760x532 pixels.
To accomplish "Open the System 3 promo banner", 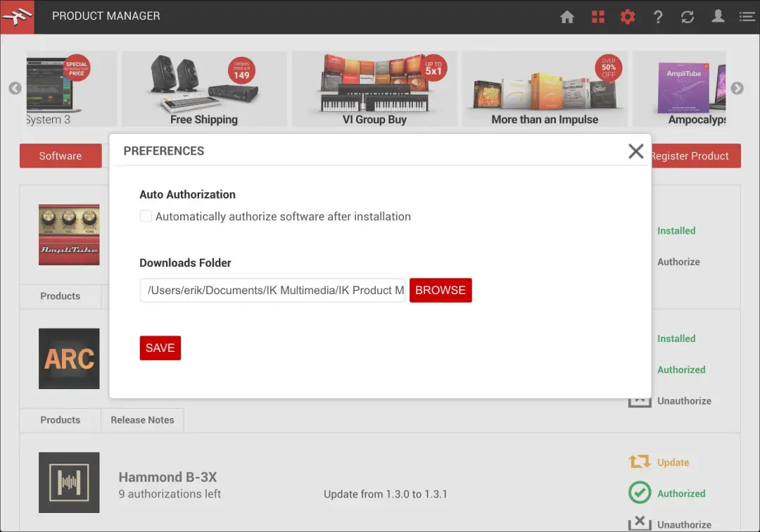I will pos(72,89).
